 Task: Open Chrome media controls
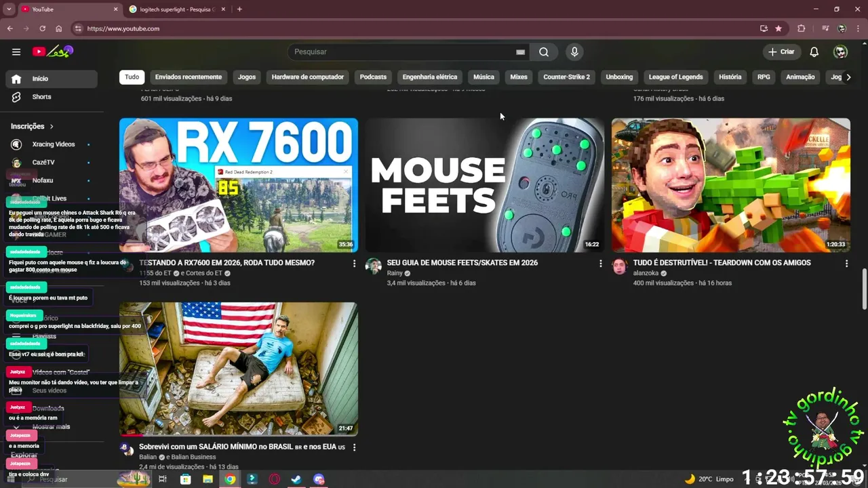coord(825,28)
